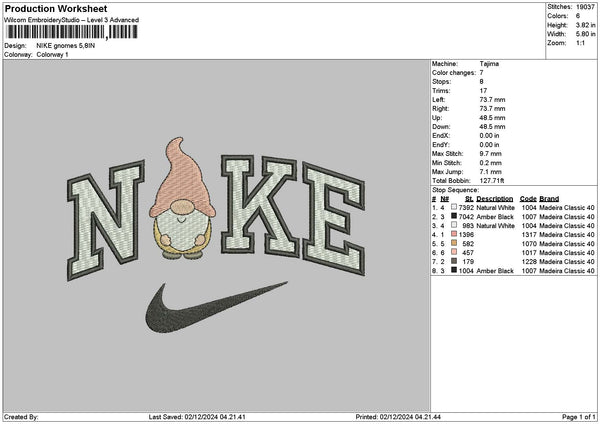Screen dimensions: 600x424
Task: Click the Trims value 17
Action: (483, 91)
